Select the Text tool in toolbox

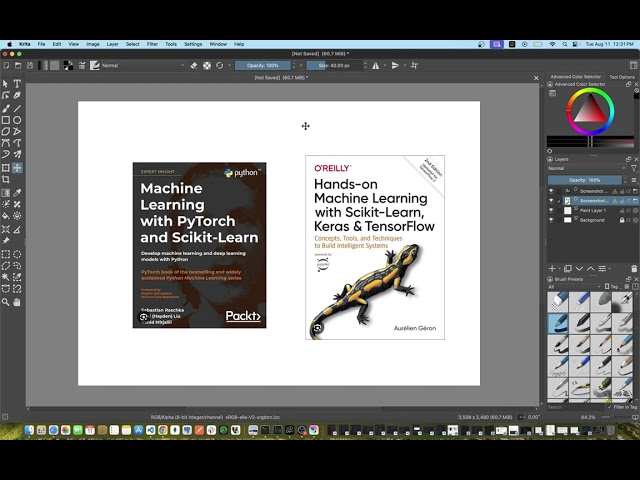click(x=17, y=84)
